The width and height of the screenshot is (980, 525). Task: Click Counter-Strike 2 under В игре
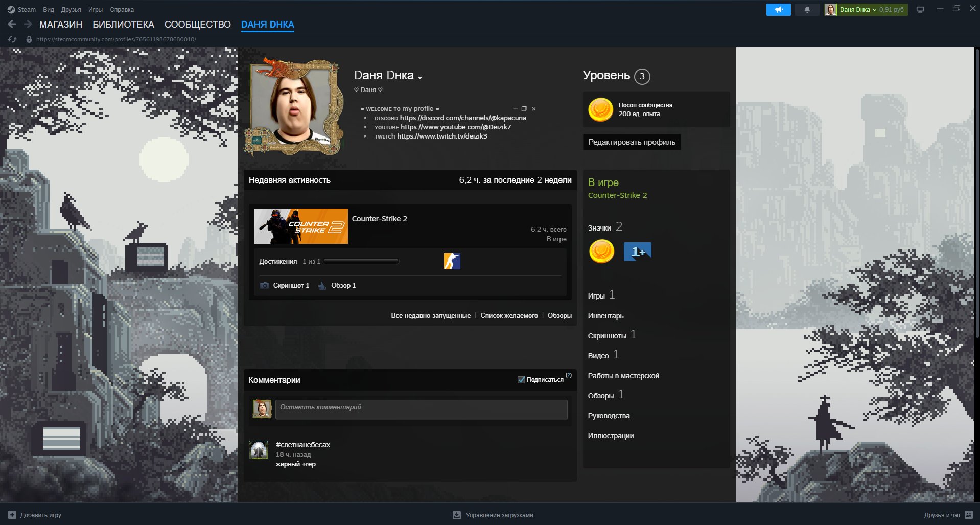617,195
